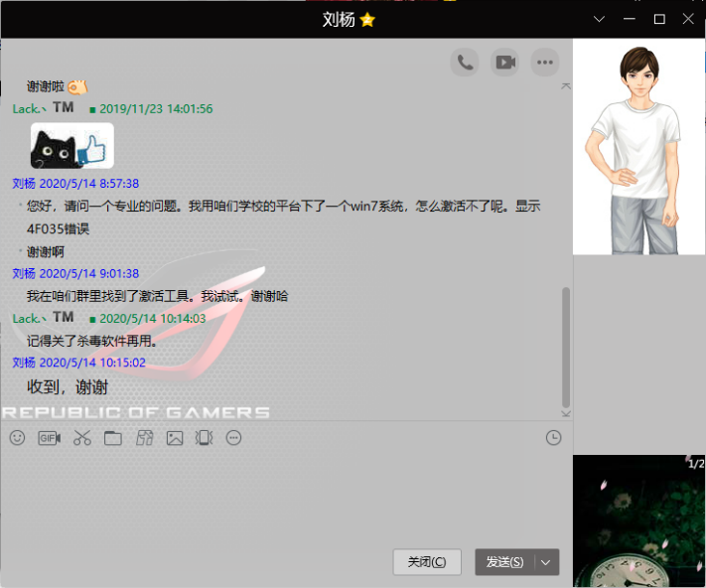Open the title bar dropdown chevron
This screenshot has width=706, height=588.
(599, 19)
